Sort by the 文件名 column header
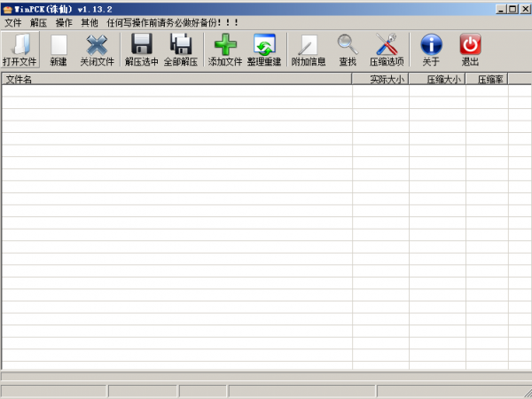 coord(176,79)
